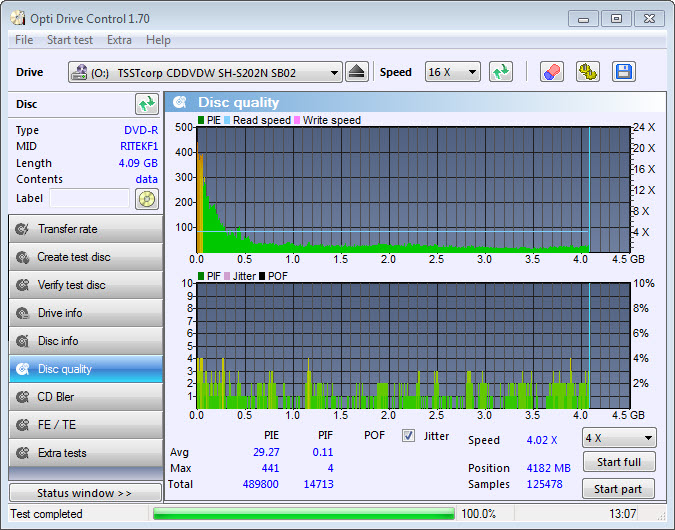This screenshot has width=675, height=530.
Task: Open the Extra menu
Action: [x=119, y=40]
